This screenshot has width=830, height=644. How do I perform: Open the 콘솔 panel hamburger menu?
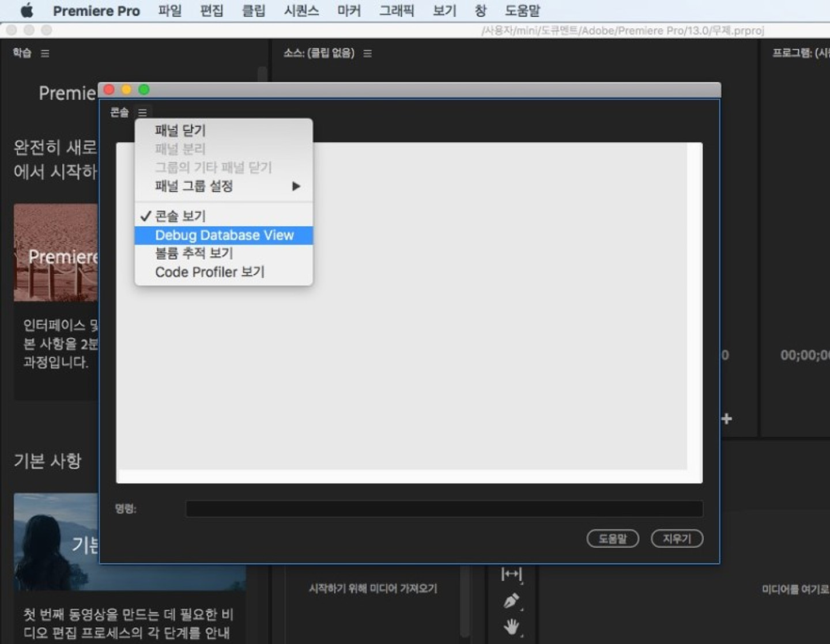[142, 113]
